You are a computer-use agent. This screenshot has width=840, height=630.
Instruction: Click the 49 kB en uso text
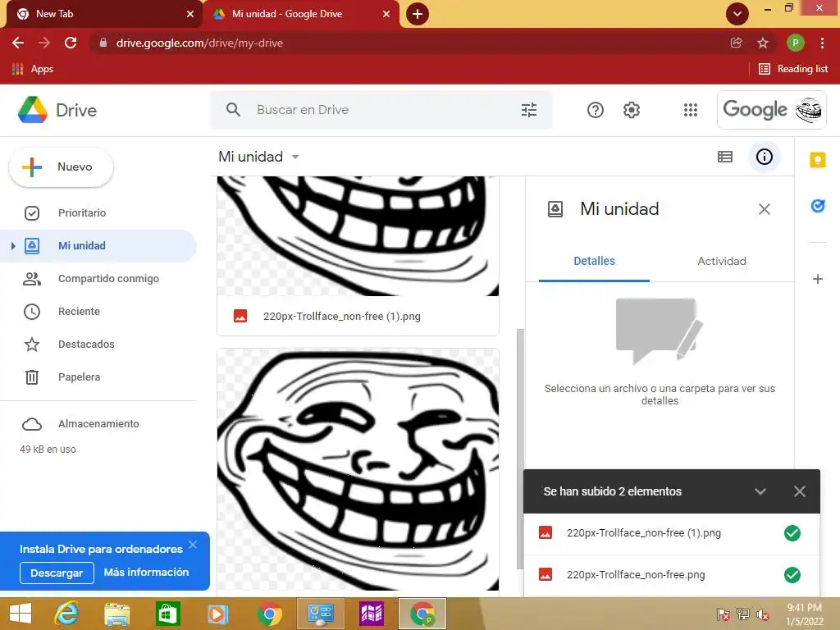click(48, 450)
